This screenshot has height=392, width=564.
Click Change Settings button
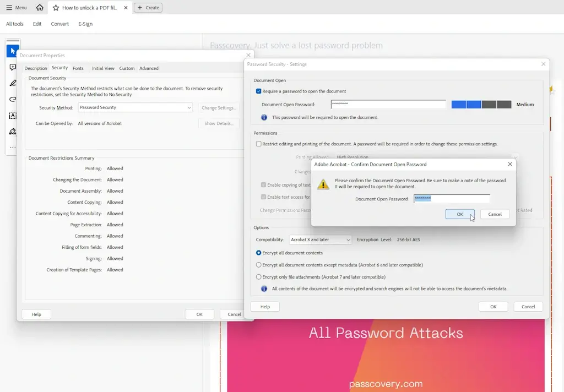point(219,107)
